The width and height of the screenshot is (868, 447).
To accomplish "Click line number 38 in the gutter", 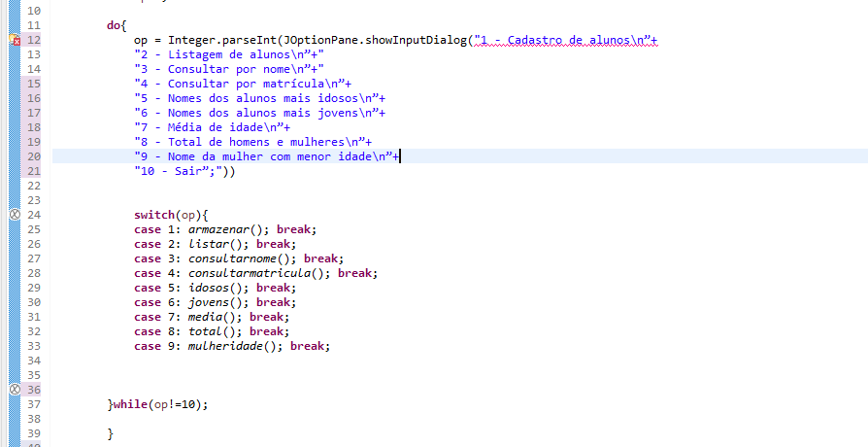I will (x=34, y=419).
